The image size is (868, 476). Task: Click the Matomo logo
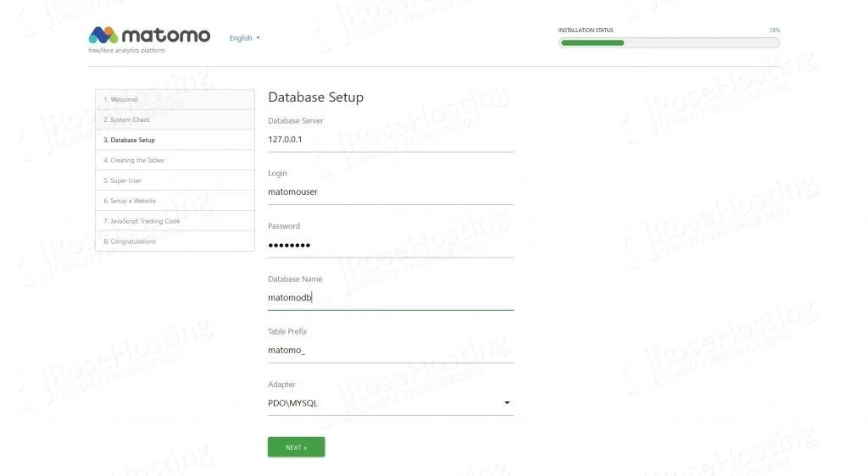point(149,36)
